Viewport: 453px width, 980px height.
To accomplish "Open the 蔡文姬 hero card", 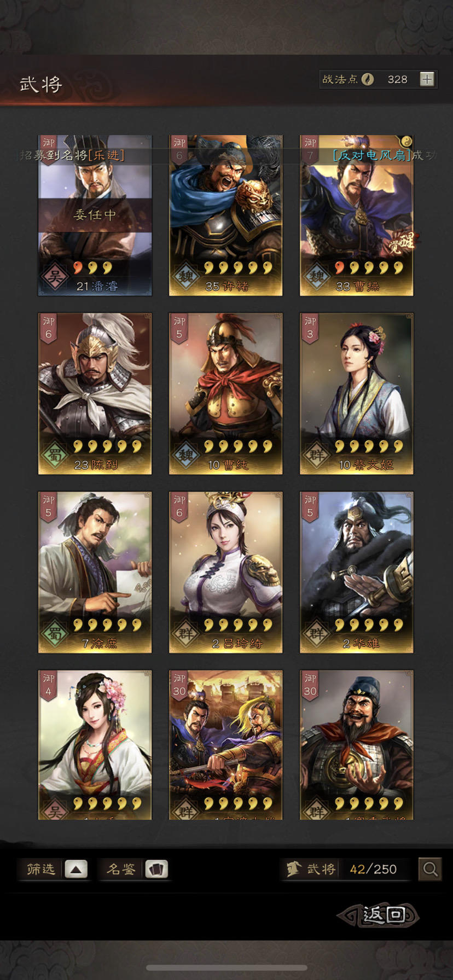I will [x=357, y=394].
